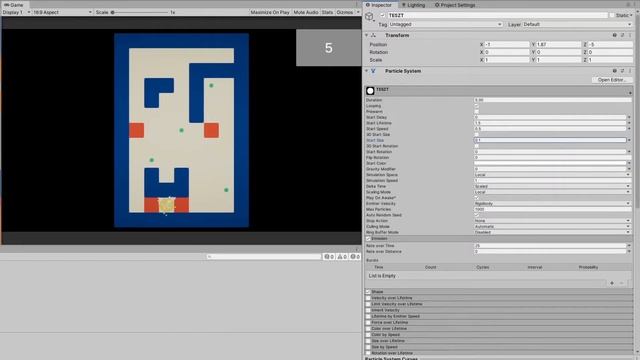The height and width of the screenshot is (360, 640).
Task: Adjust the Game view Scale slider
Action: point(139,12)
